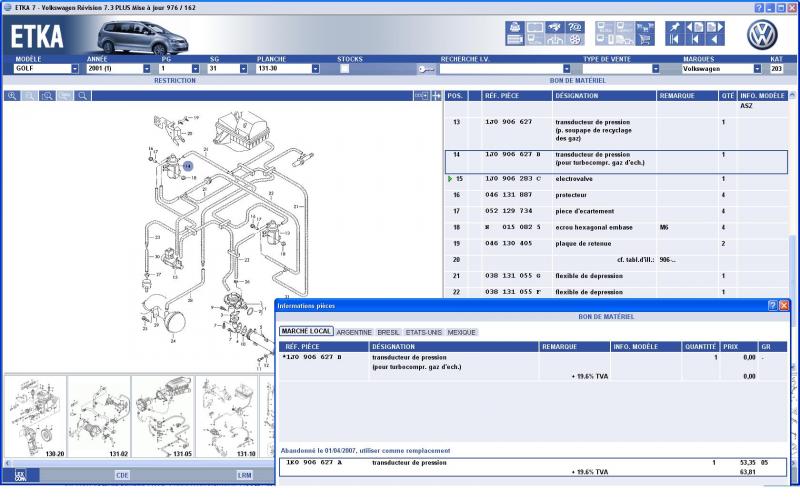Screen dimensions: 800x500
Task: Toggle the Stocks checkbox
Action: click(x=344, y=69)
